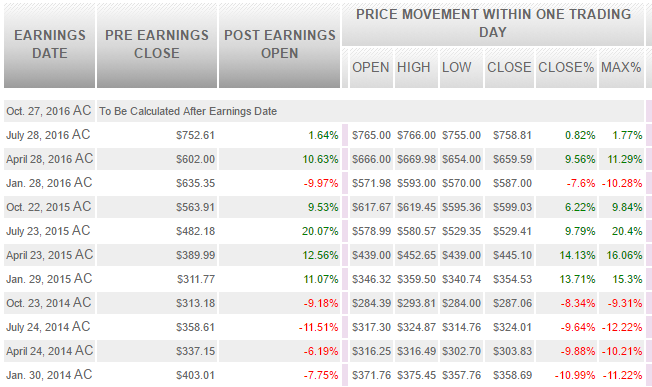Click the Jan. 28, 2016 earnings date
652x387 pixels.
49,183
